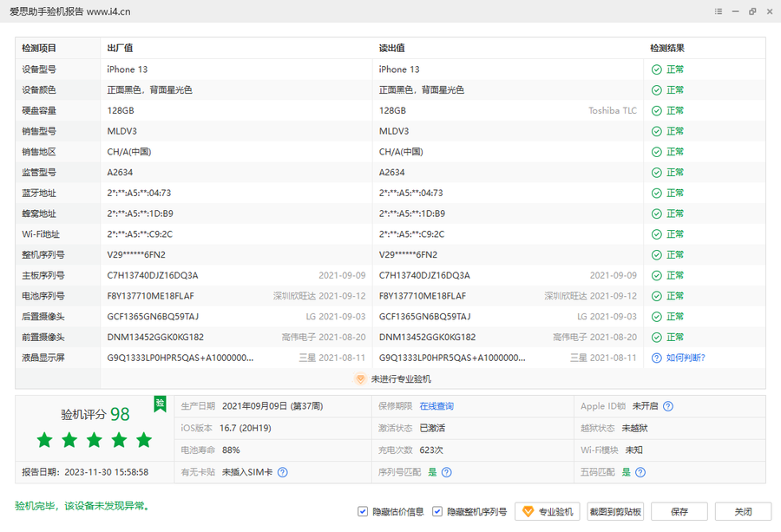This screenshot has width=781, height=532.
Task: Click the message 验机完毕，该设备未发现异常。
Action: (x=82, y=506)
